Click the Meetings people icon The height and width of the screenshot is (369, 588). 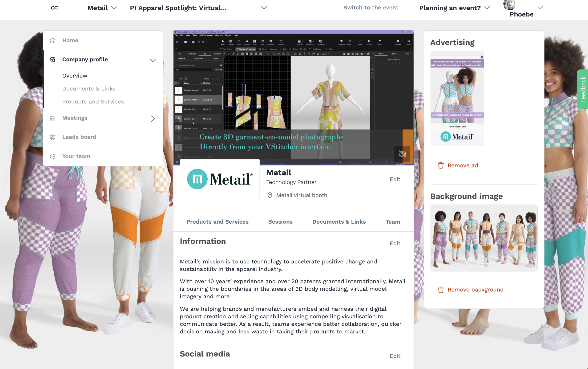[53, 118]
